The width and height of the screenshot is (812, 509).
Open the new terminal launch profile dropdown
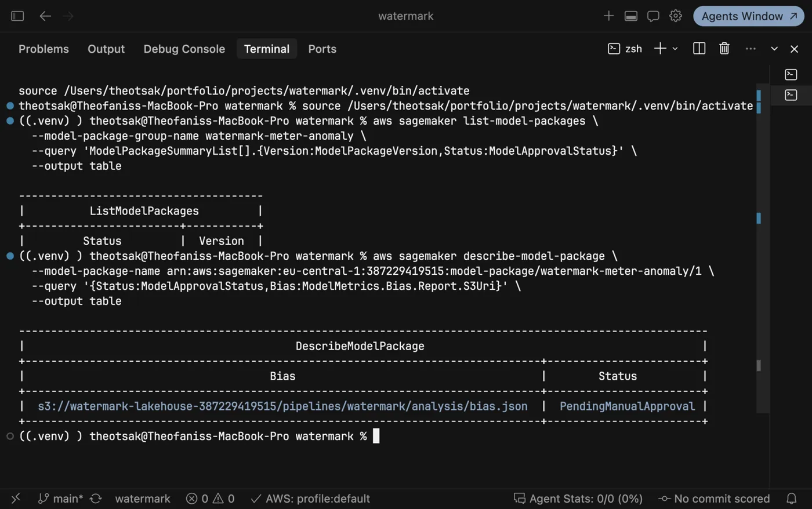coord(675,49)
